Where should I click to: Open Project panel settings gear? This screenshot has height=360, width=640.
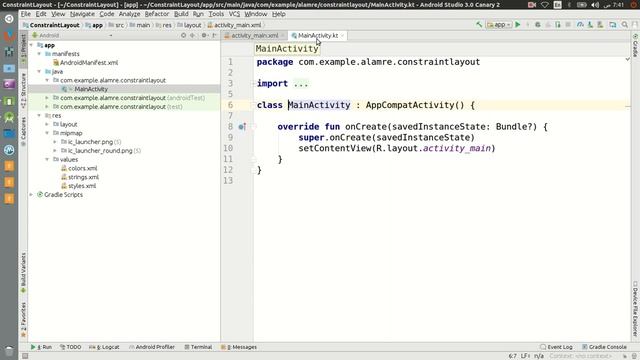(204, 36)
